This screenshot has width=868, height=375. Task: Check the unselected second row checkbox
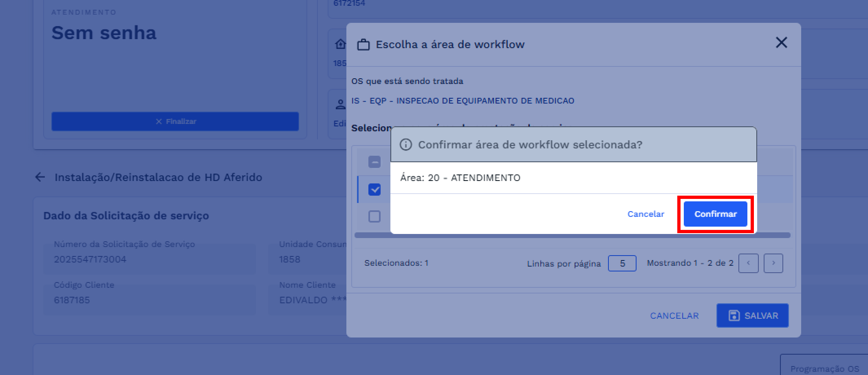pos(374,216)
